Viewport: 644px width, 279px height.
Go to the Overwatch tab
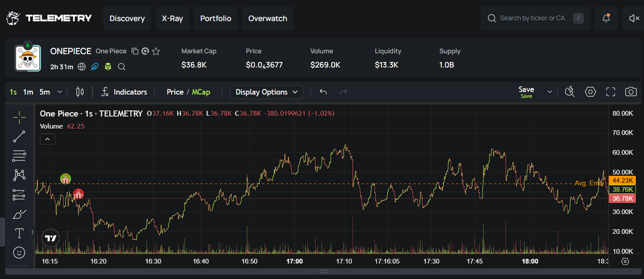pyautogui.click(x=268, y=18)
